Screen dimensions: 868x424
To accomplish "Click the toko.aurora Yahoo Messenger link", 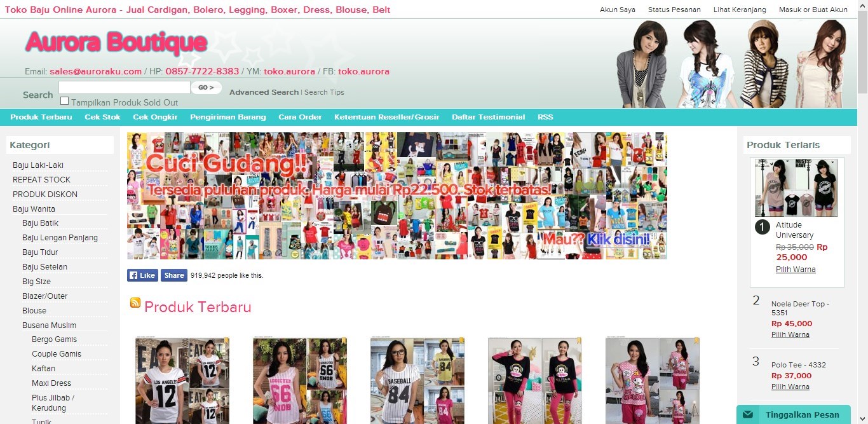I will click(289, 71).
